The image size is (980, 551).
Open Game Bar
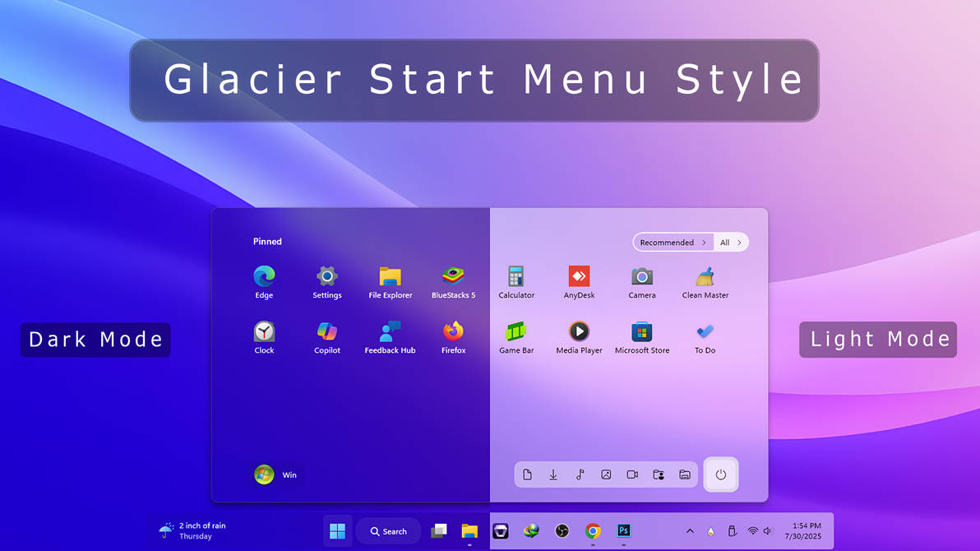tap(516, 331)
